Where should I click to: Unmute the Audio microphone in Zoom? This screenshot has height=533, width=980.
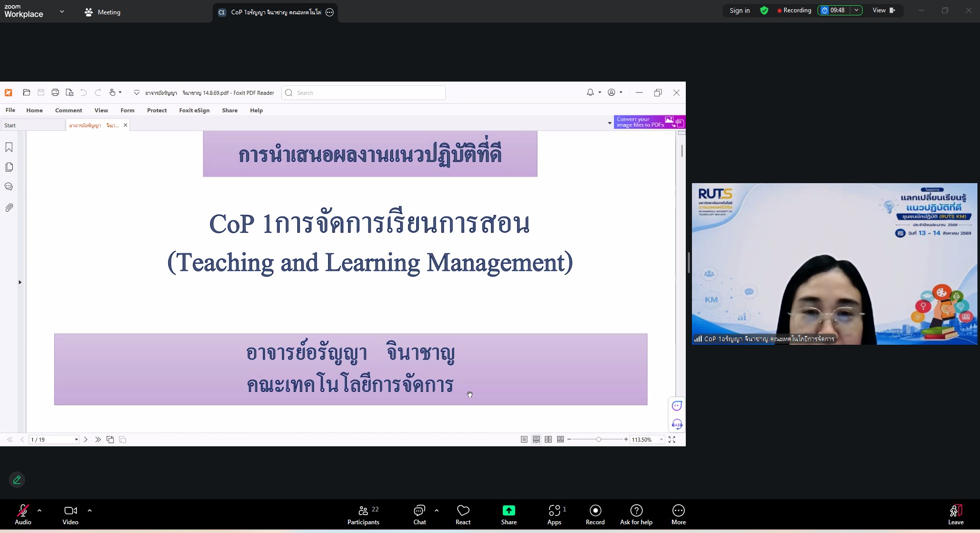(23, 515)
